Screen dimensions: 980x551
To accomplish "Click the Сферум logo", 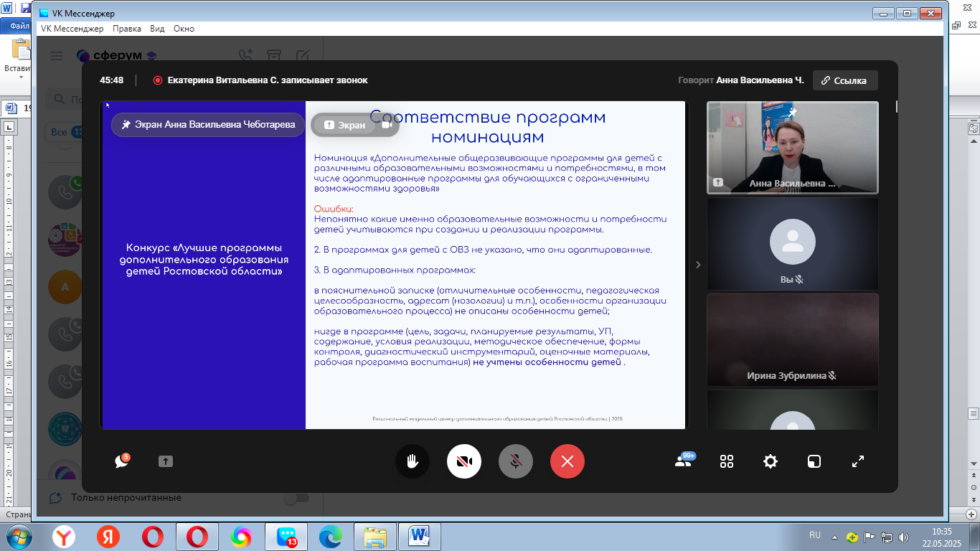I will tap(116, 55).
